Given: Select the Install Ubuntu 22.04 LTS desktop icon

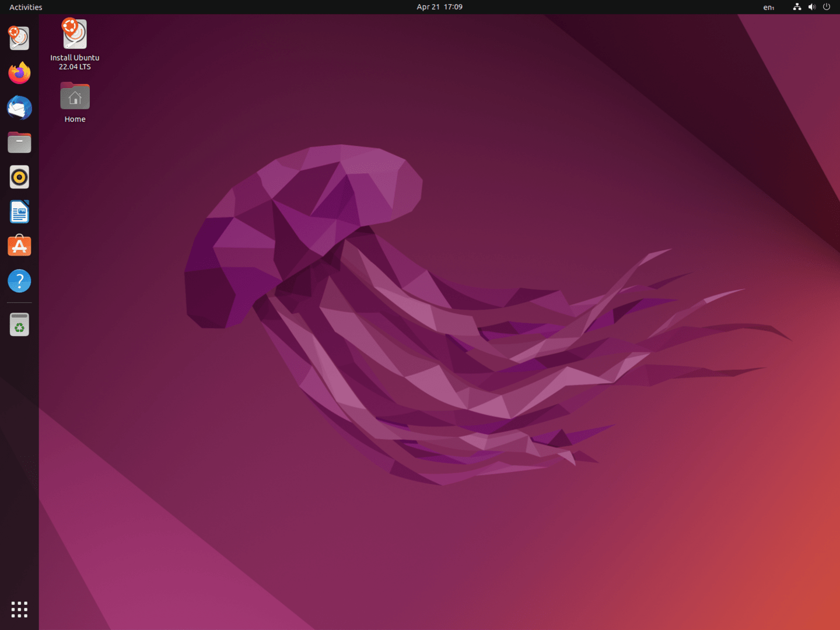Looking at the screenshot, I should tap(75, 35).
